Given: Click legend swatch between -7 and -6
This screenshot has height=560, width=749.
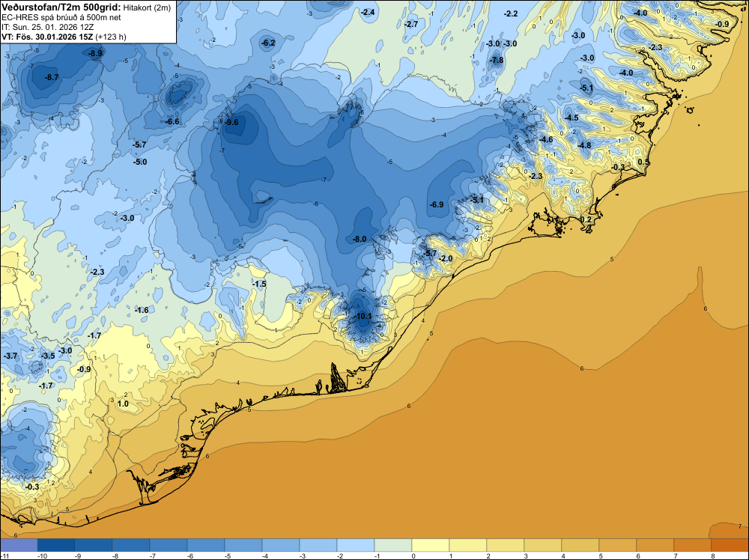Looking at the screenshot, I should (x=168, y=545).
